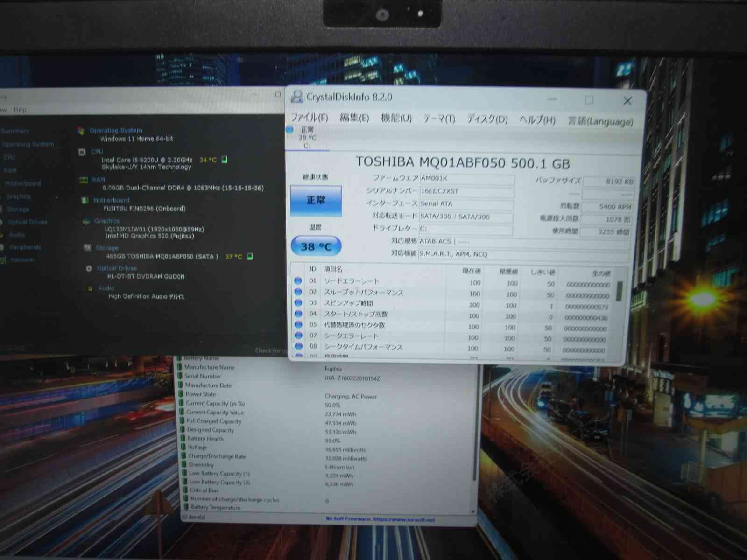Viewport: 747px width, 560px height.
Task: Click the Storage drive icon in Speccy summary
Action: (x=87, y=248)
